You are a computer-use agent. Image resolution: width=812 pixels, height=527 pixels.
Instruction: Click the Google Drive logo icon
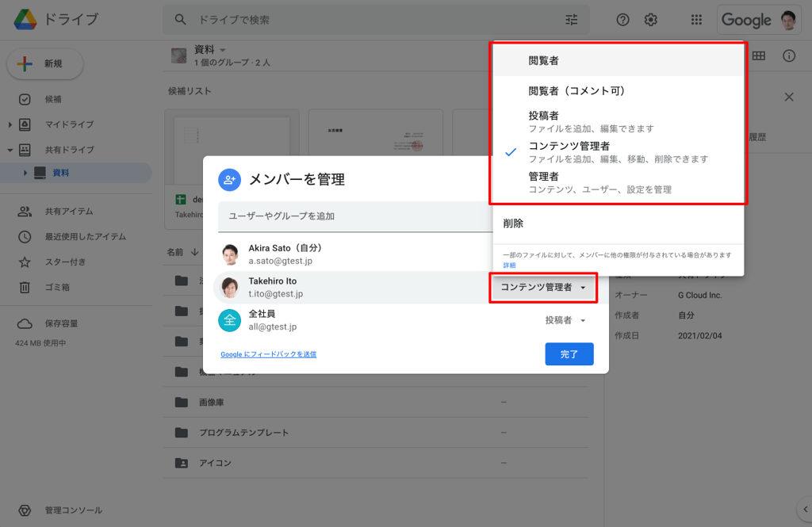click(25, 20)
